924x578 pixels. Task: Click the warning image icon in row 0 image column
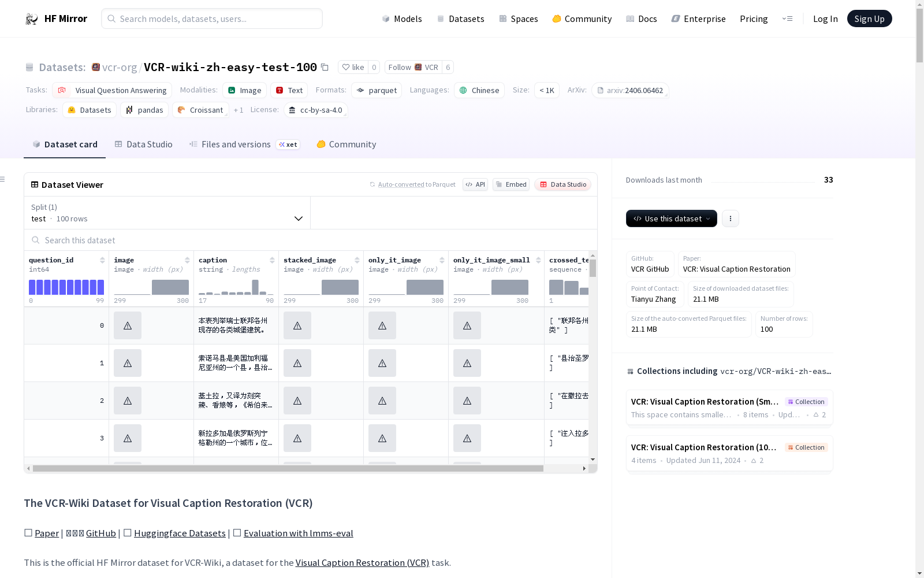coord(128,325)
